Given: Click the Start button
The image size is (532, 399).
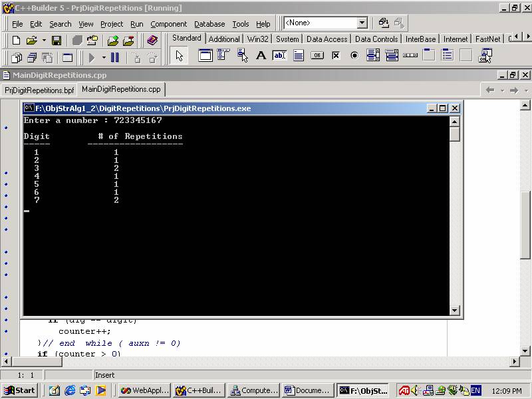Looking at the screenshot, I should coord(20,390).
